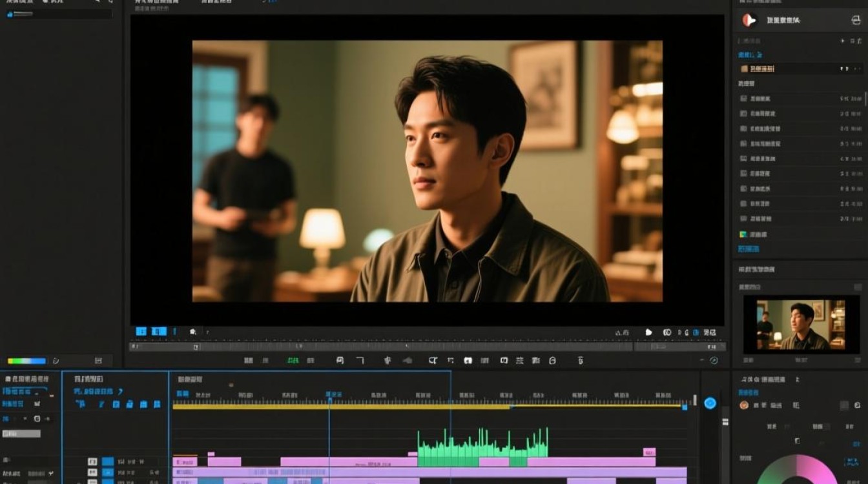Click the green-blue icon on the last list row
This screenshot has height=484, width=868.
pyautogui.click(x=744, y=235)
